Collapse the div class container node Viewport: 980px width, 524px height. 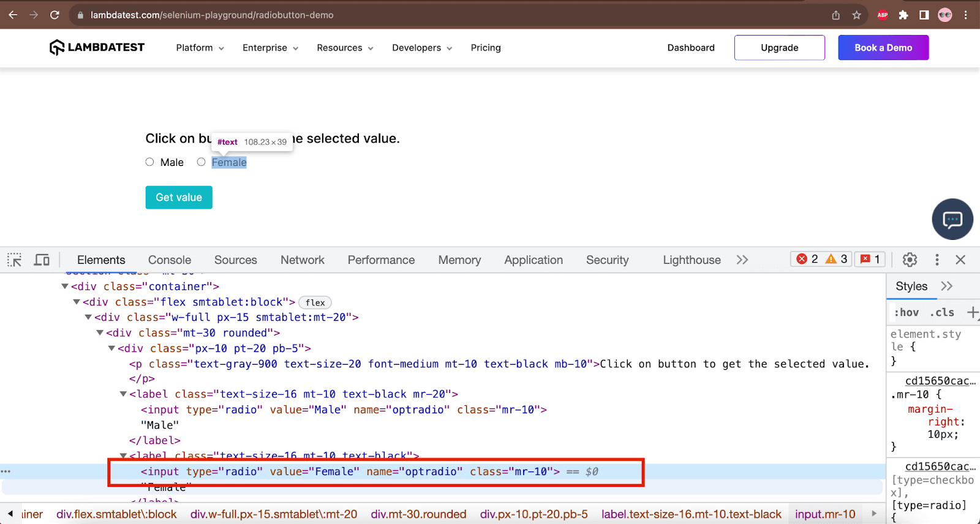[65, 286]
